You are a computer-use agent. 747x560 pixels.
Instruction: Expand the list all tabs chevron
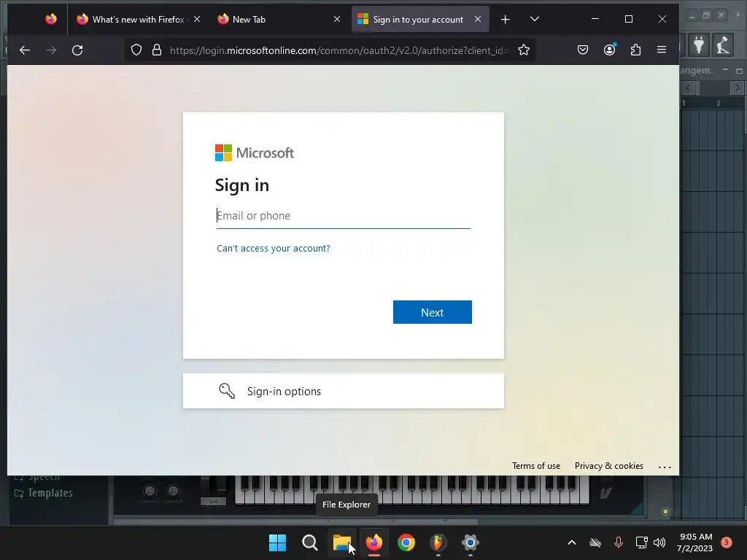click(x=535, y=19)
